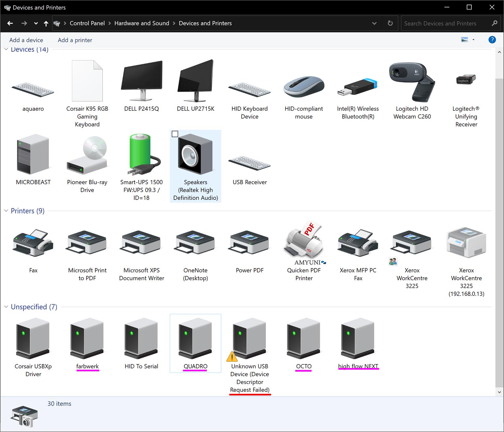Image resolution: width=504 pixels, height=432 pixels.
Task: Select the Smart-UPS 1500 battery device
Action: pos(141,155)
